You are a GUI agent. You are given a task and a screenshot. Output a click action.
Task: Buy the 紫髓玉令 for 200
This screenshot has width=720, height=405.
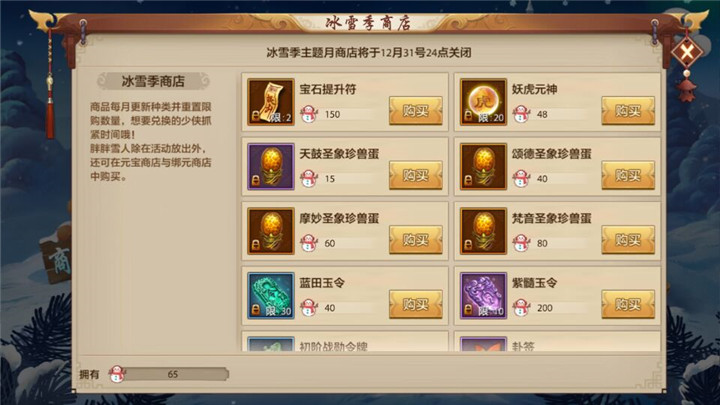pyautogui.click(x=628, y=304)
